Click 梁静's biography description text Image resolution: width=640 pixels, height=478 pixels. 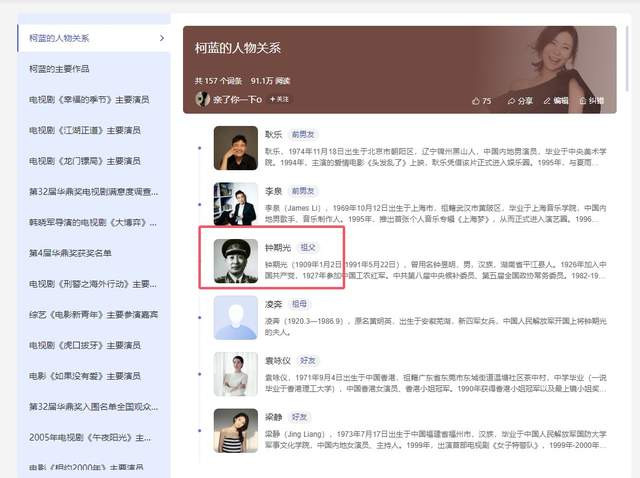[x=436, y=440]
